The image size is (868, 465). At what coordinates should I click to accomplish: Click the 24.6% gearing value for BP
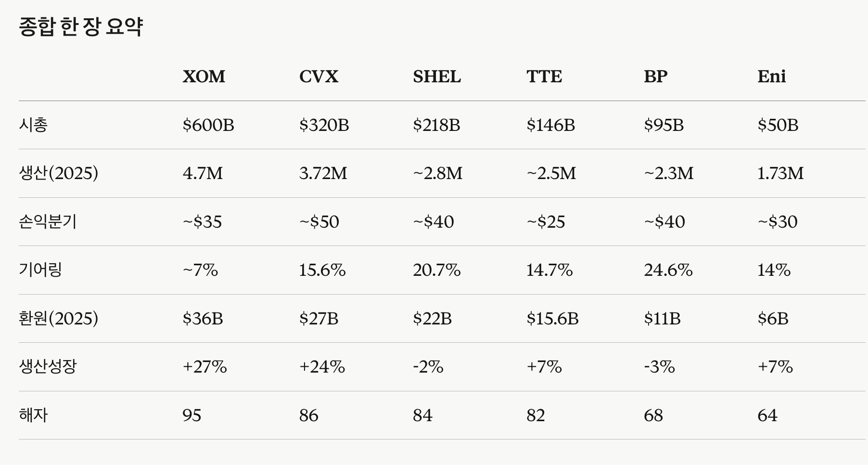[668, 270]
